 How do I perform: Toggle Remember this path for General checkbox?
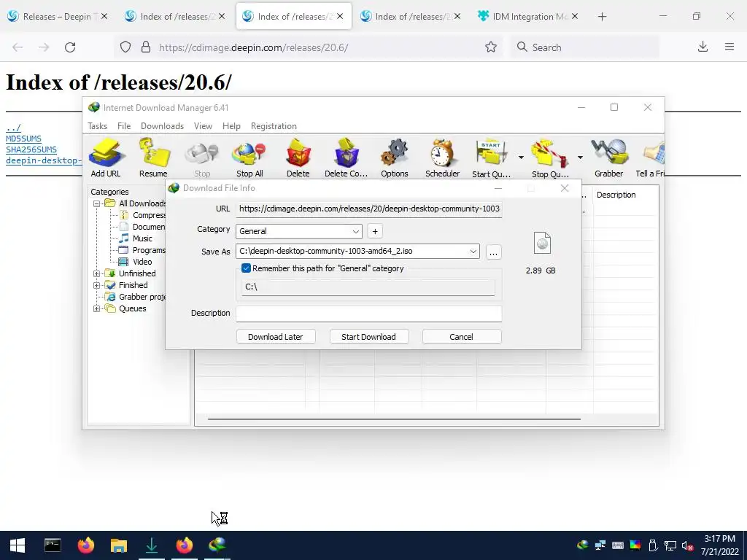[x=246, y=268]
